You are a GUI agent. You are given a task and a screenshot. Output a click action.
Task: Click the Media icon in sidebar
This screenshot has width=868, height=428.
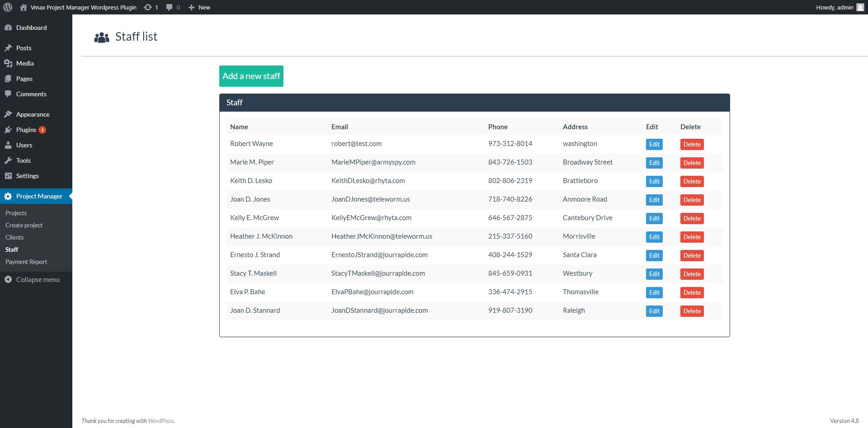pyautogui.click(x=8, y=63)
